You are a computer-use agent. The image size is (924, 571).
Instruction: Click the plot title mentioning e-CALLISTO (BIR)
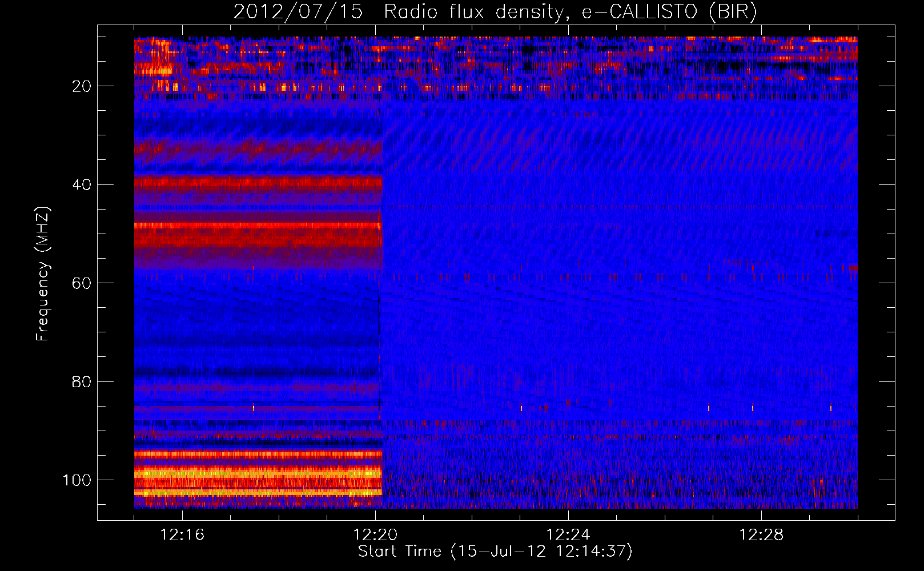pyautogui.click(x=495, y=12)
